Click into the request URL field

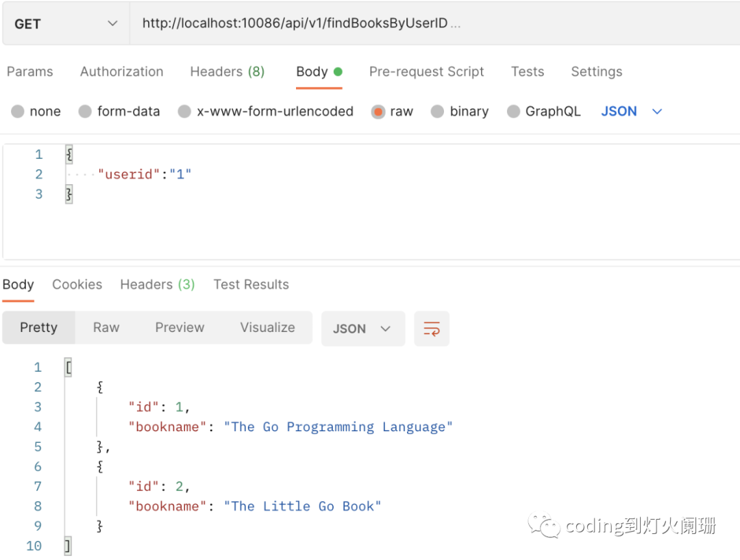click(411, 24)
